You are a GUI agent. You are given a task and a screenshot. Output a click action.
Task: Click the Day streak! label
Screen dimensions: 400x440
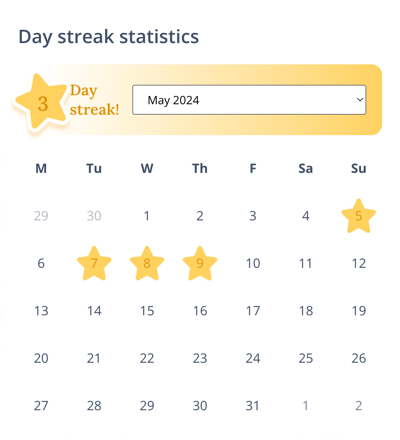[x=95, y=100]
